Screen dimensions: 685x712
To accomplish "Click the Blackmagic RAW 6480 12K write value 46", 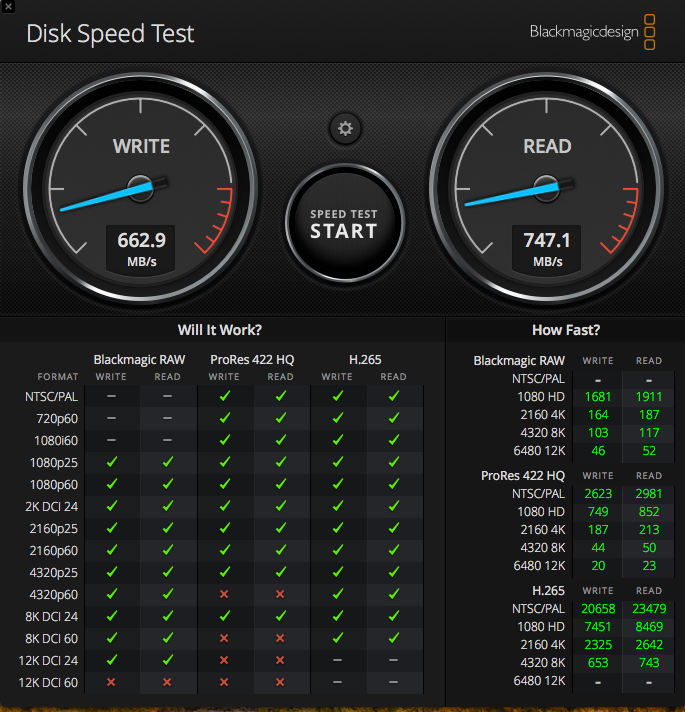I will (598, 450).
